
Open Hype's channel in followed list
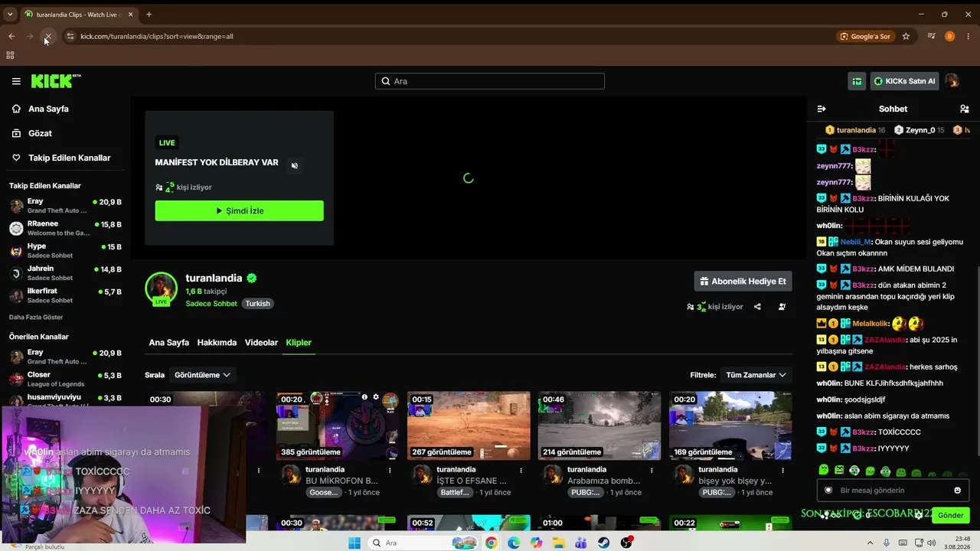tap(65, 251)
